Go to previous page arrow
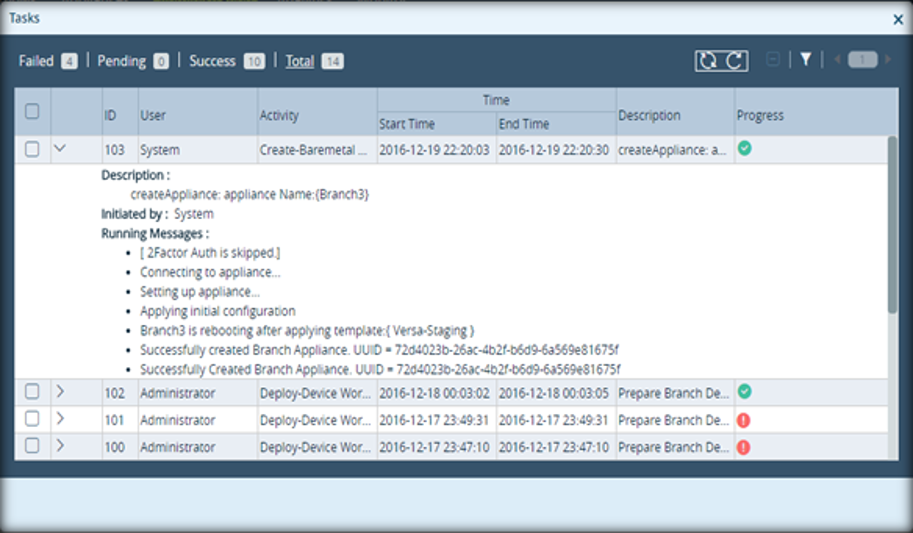 (x=837, y=59)
